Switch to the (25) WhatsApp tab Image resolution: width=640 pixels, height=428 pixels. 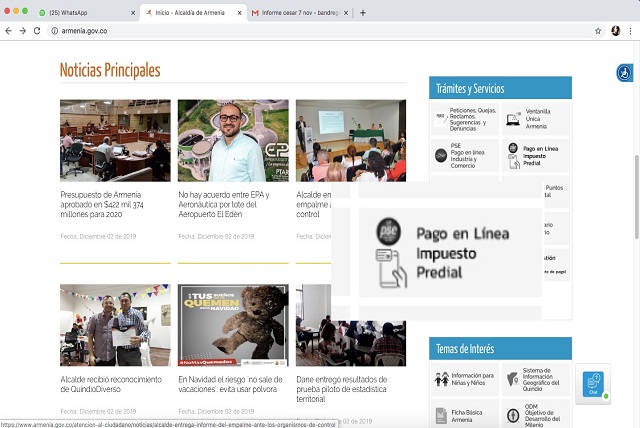pos(86,13)
